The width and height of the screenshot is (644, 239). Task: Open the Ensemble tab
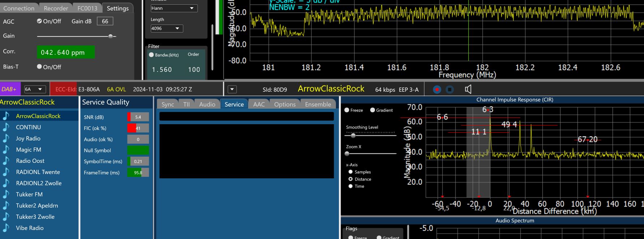coord(318,104)
